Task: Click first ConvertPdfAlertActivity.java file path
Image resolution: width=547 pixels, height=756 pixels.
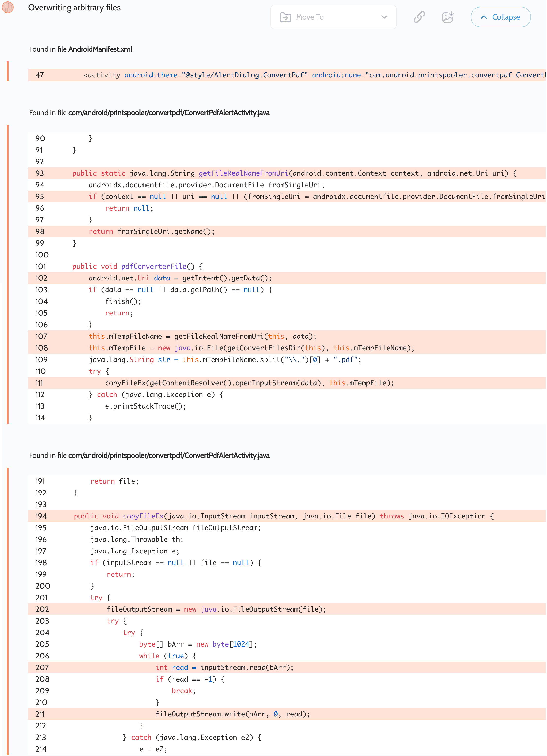Action: point(169,113)
